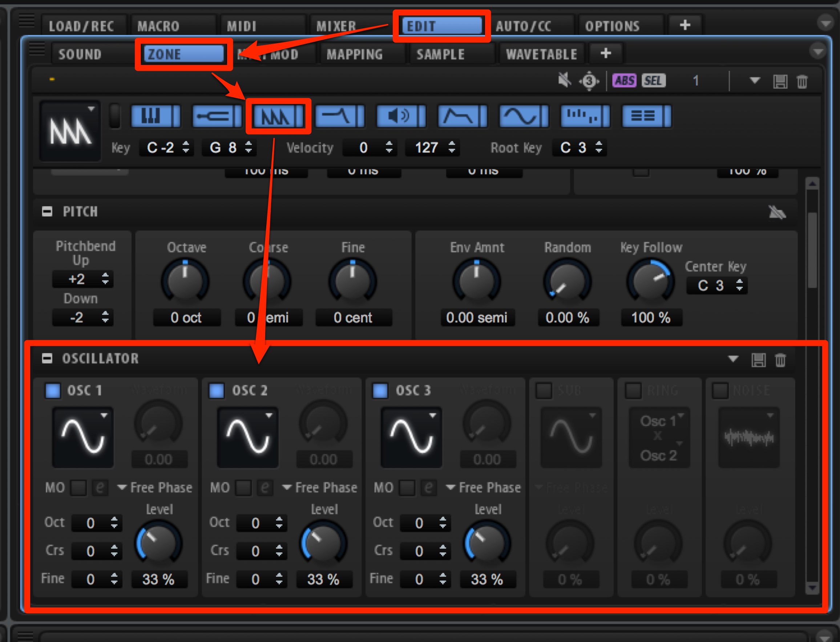Image resolution: width=840 pixels, height=642 pixels.
Task: Collapse the PITCH section
Action: 47,211
